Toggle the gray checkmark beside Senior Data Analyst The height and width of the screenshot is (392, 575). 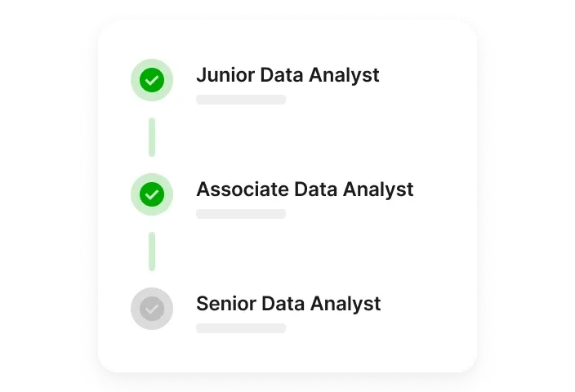(152, 309)
